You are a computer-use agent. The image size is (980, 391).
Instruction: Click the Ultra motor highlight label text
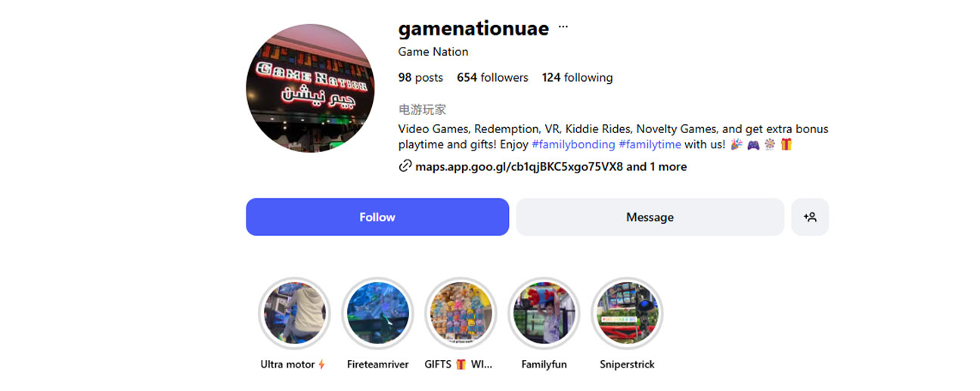(x=293, y=365)
